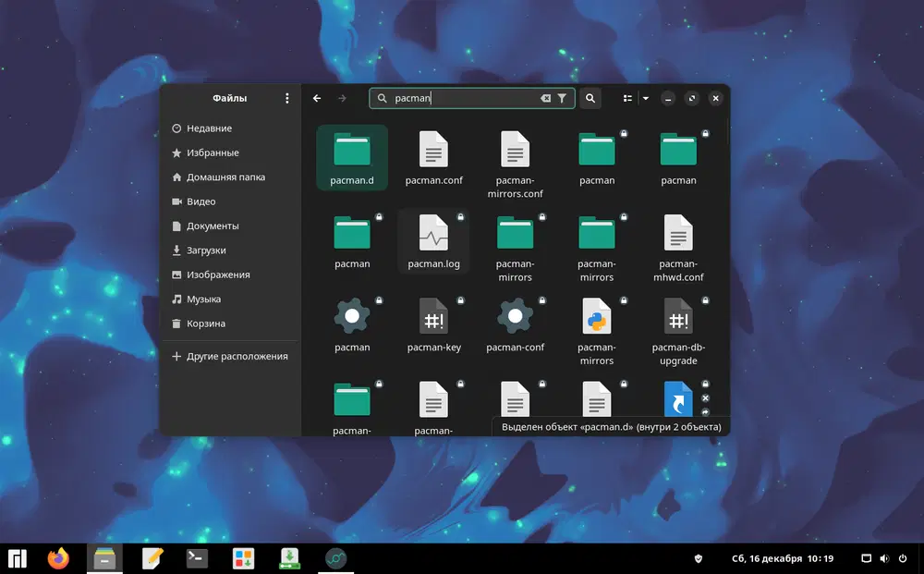Go to Избранные in the sidebar
The height and width of the screenshot is (574, 924).
(213, 153)
